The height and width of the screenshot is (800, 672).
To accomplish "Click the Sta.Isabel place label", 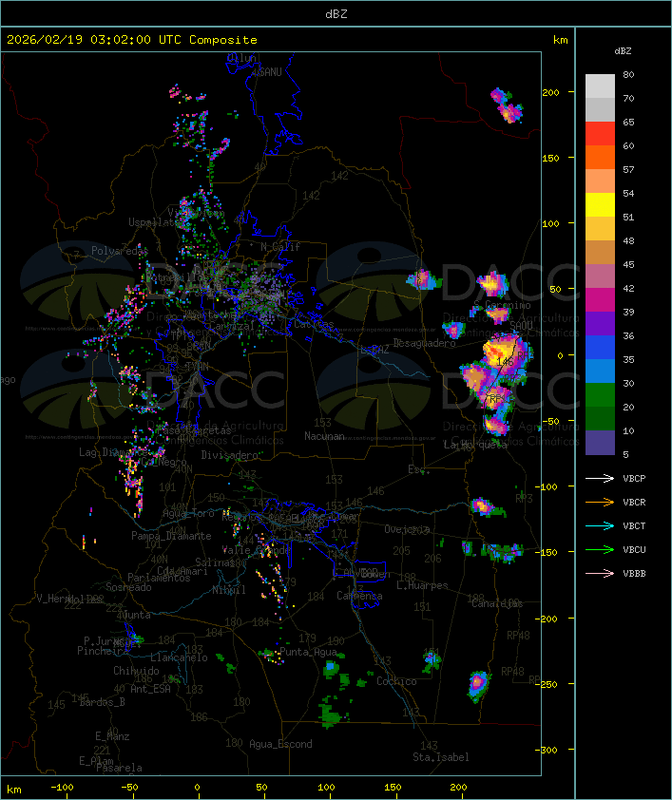I will click(441, 757).
